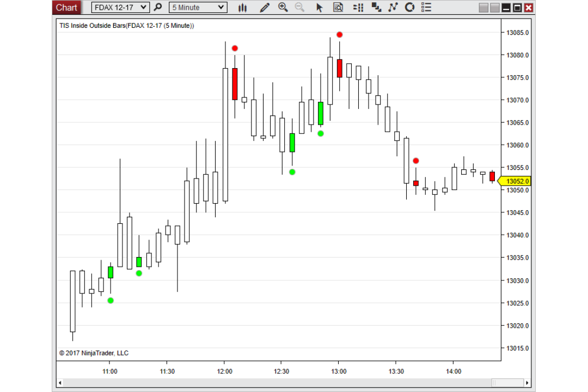Open the data box icon
Image resolution: width=588 pixels, height=392 pixels.
tap(338, 8)
